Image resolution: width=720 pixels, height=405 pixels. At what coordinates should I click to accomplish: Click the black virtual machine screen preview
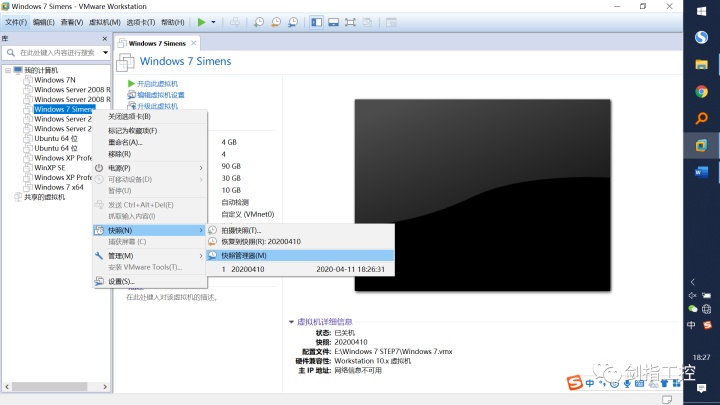(x=483, y=195)
